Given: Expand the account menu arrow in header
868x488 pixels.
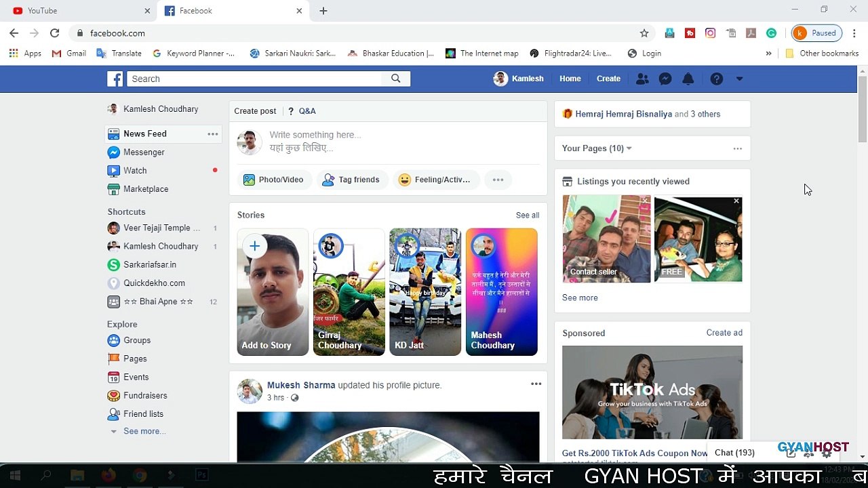Looking at the screenshot, I should coord(739,79).
